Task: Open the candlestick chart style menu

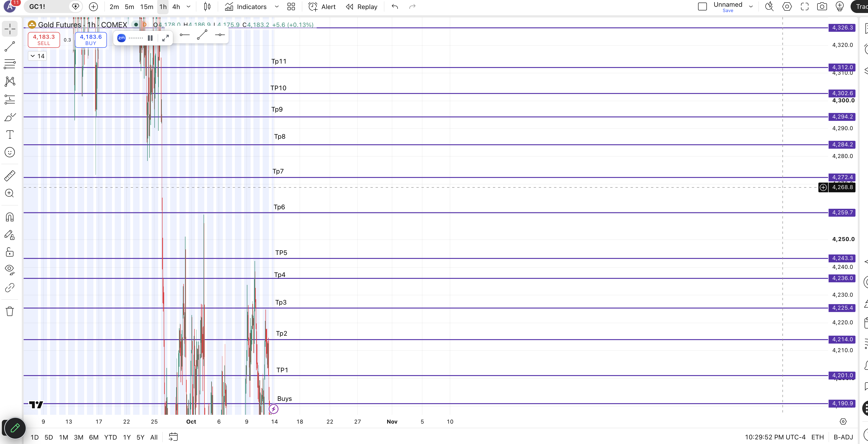Action: click(207, 7)
